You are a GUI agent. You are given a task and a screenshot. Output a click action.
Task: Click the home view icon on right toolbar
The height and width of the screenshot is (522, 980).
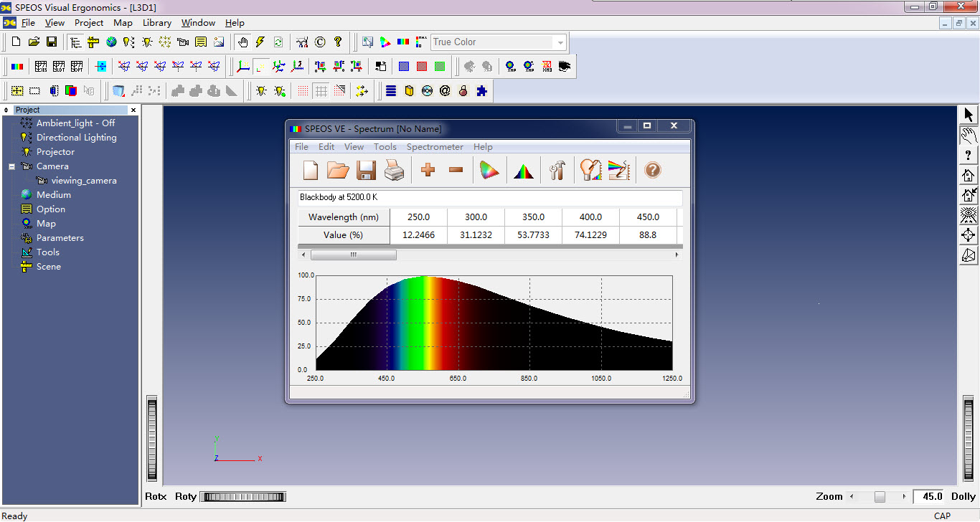[969, 175]
